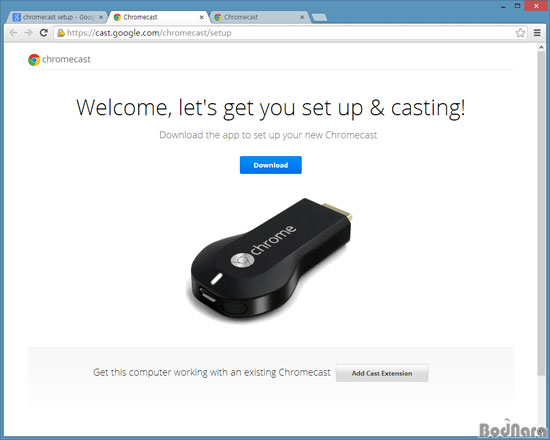Click the Add Cast Extension button
Viewport: 550px width, 440px height.
(382, 373)
